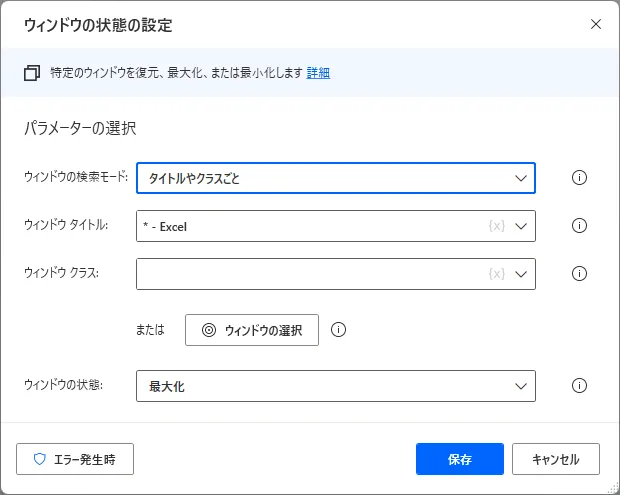Click info icon for ウィンドウの検索モード
This screenshot has height=495, width=620.
579,178
